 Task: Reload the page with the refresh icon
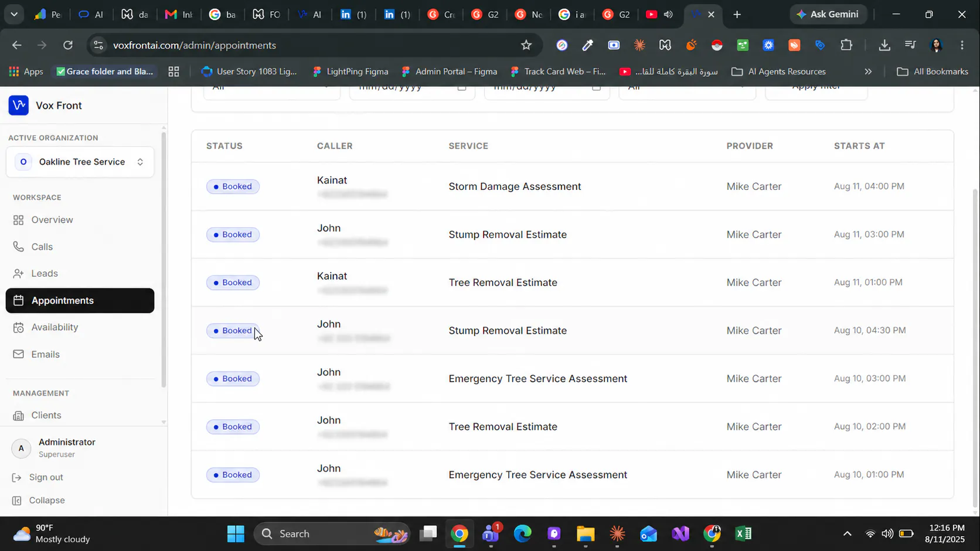point(68,45)
